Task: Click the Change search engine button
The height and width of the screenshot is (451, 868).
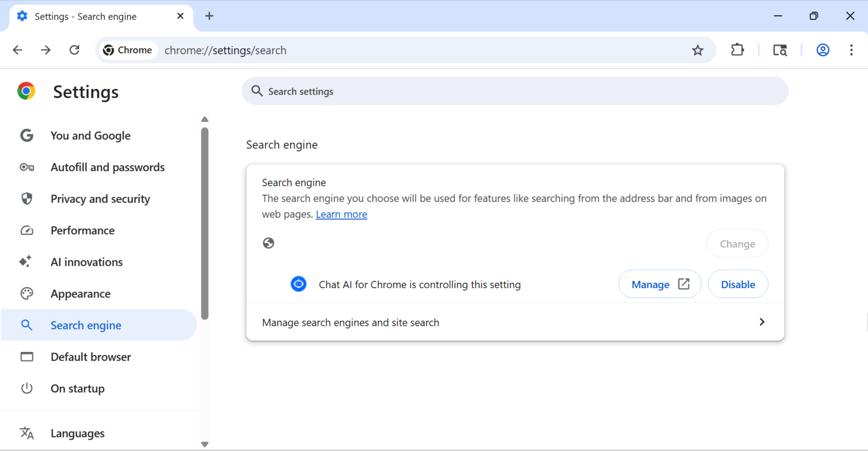Action: pos(737,244)
